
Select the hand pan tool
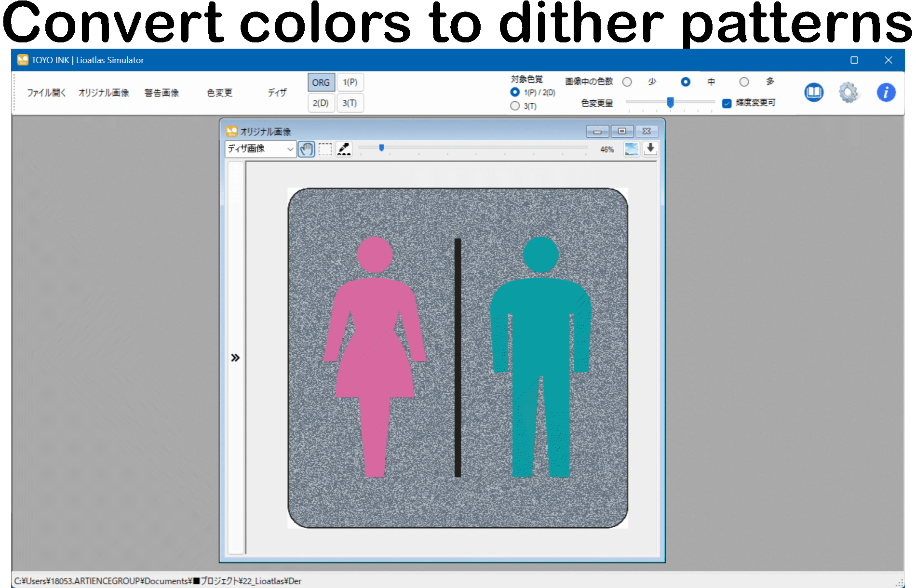[x=306, y=149]
